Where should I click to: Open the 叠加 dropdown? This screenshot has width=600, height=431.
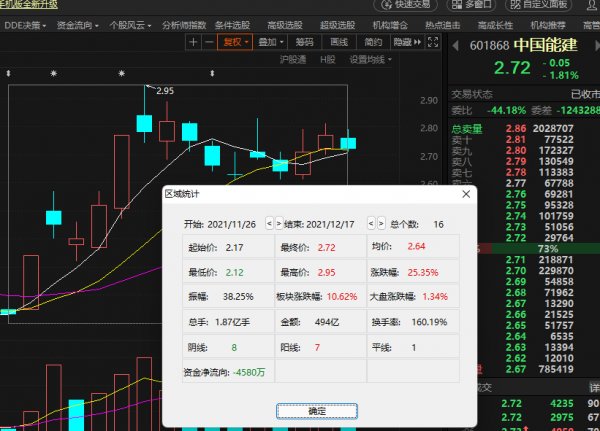(x=271, y=42)
